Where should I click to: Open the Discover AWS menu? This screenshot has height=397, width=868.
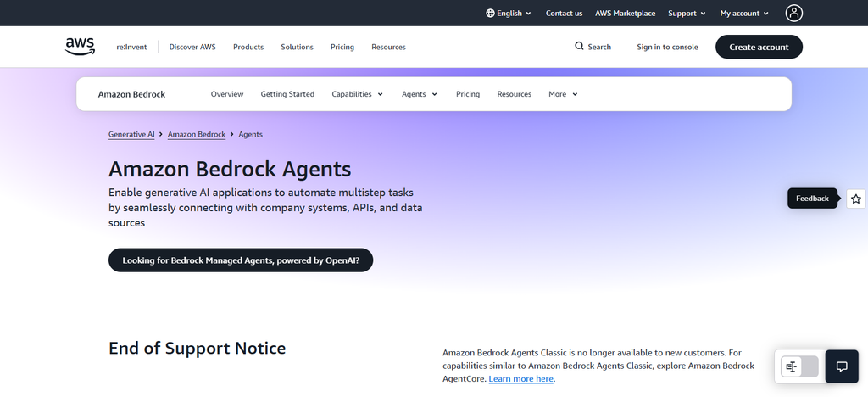(x=192, y=47)
